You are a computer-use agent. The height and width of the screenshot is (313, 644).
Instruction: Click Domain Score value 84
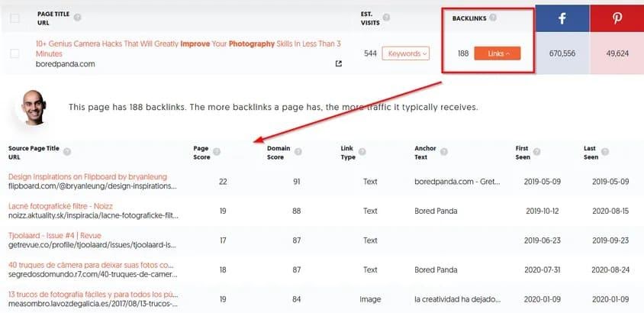point(297,299)
